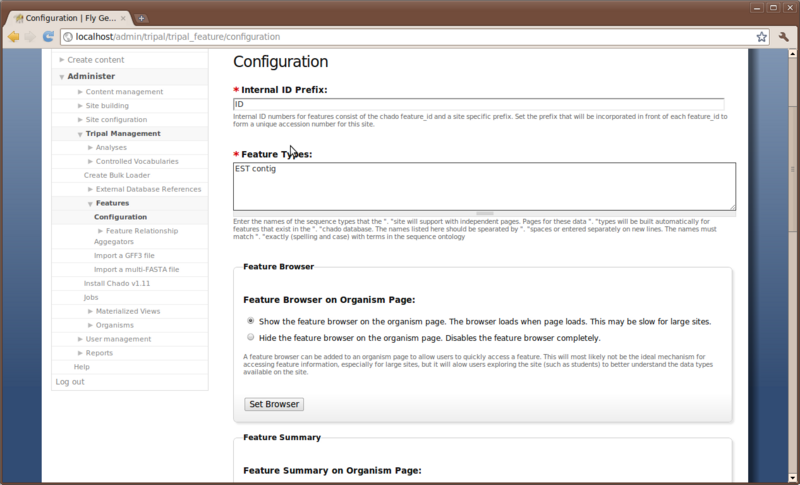800x485 pixels.
Task: Expand the Controlled Vocabularies arrow
Action: (90, 161)
